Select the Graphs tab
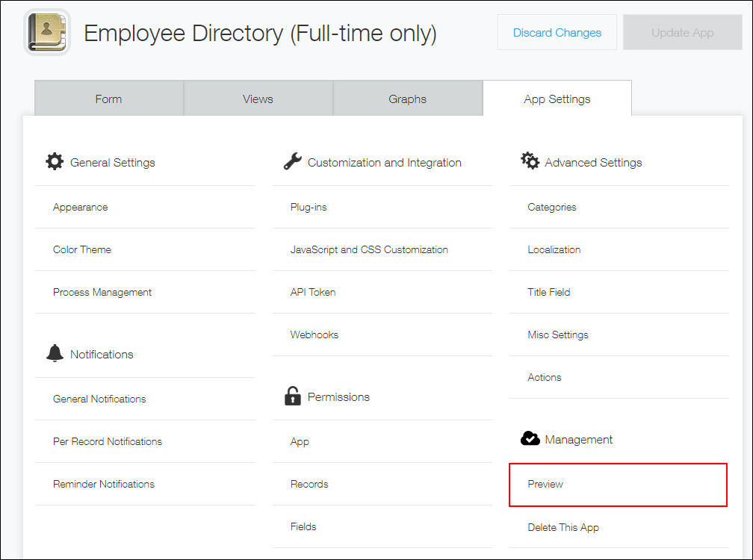 [x=407, y=99]
